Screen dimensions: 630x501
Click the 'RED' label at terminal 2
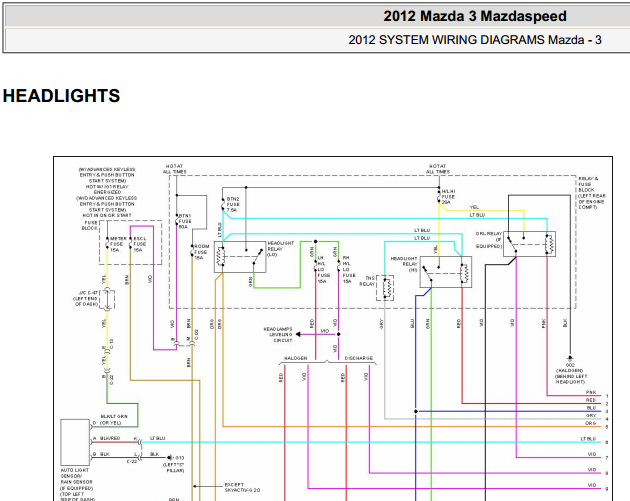click(591, 400)
